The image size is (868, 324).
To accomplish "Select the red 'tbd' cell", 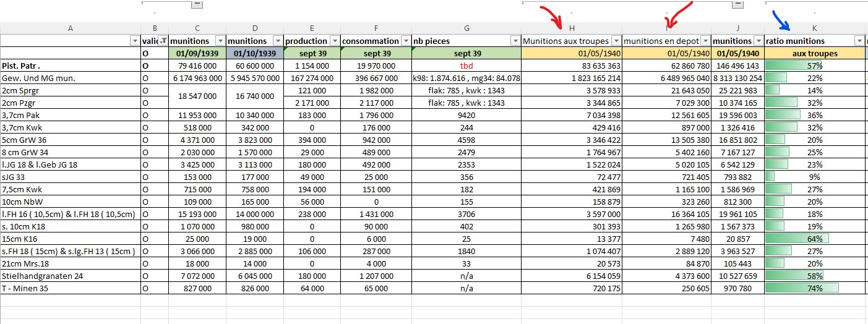I will (466, 66).
